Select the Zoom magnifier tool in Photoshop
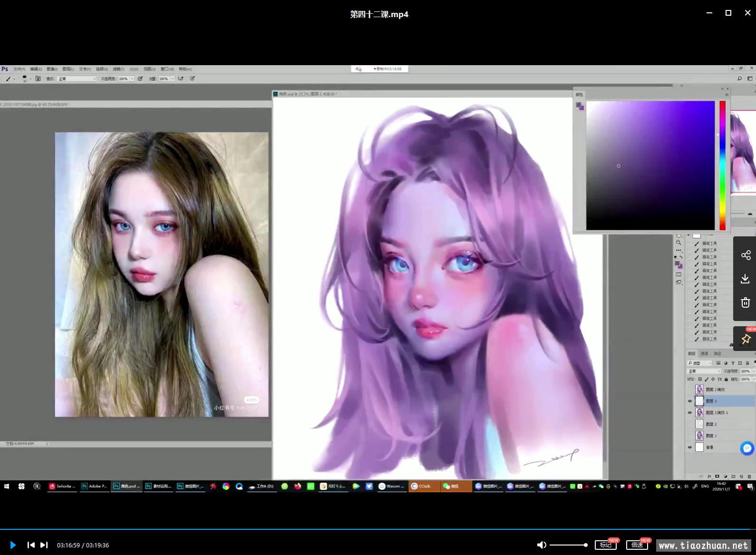Image resolution: width=756 pixels, height=555 pixels. [x=678, y=243]
